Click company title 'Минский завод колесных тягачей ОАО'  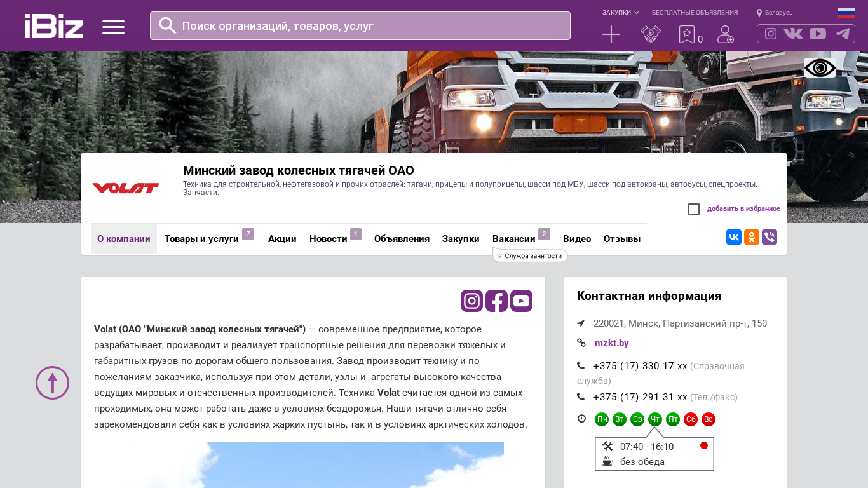coord(299,170)
